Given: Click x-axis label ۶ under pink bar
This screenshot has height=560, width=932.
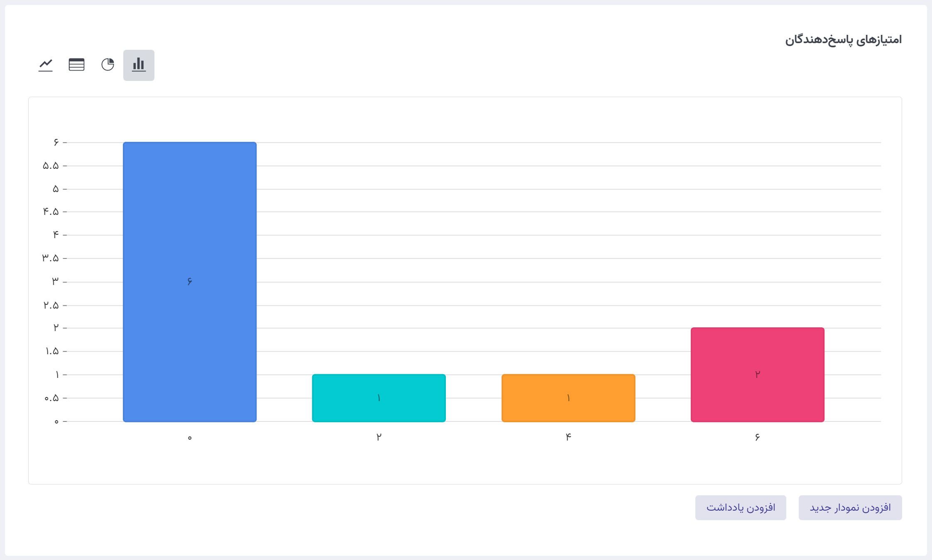Looking at the screenshot, I should point(757,437).
